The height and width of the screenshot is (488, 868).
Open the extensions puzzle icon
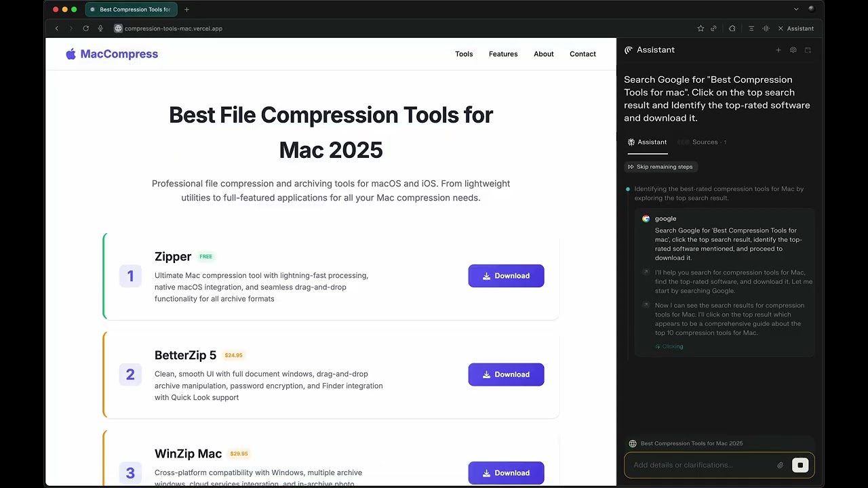[x=732, y=28]
